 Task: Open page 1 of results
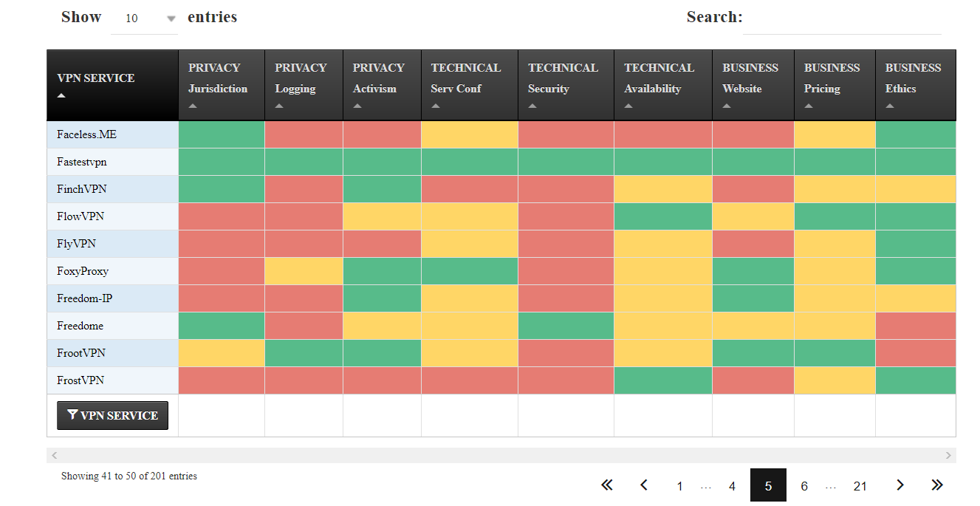tap(679, 486)
